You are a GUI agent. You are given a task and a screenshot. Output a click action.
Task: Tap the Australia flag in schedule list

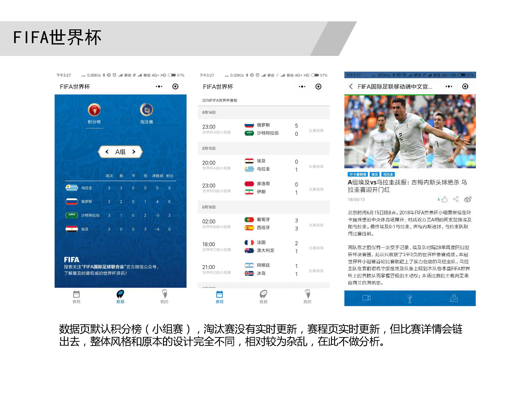tap(249, 250)
